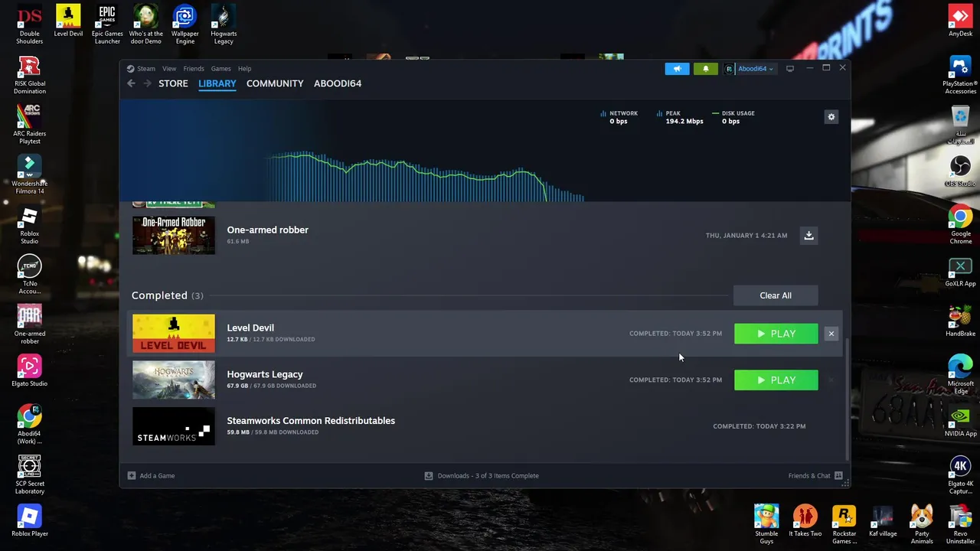Open NVIDIA App desktop icon
The image size is (980, 551).
[960, 422]
